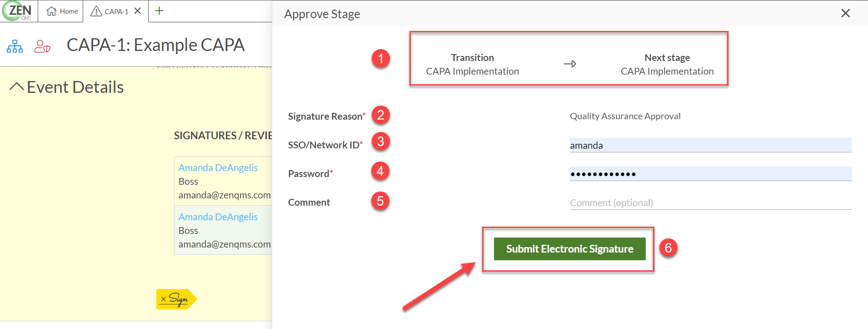Viewport: 868px width, 329px height.
Task: Click the user permissions shield icon
Action: 41,46
